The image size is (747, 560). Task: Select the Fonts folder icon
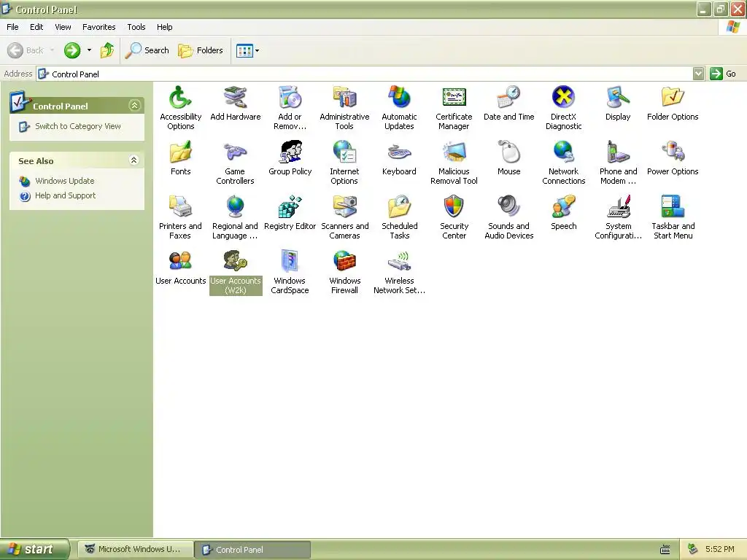click(x=180, y=152)
